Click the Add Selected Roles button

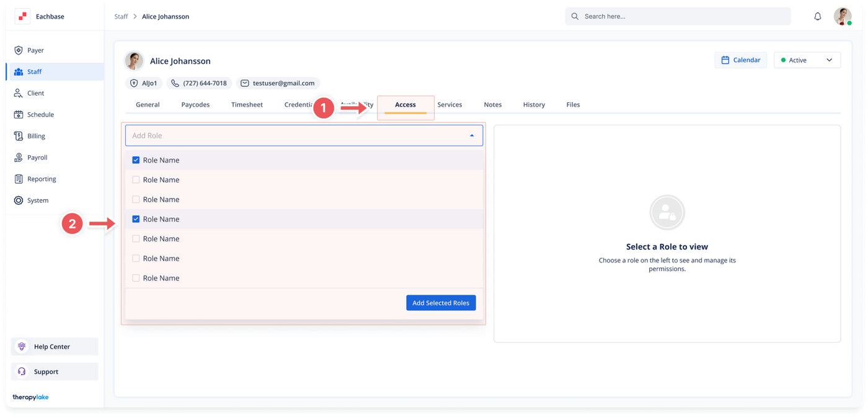pyautogui.click(x=441, y=303)
